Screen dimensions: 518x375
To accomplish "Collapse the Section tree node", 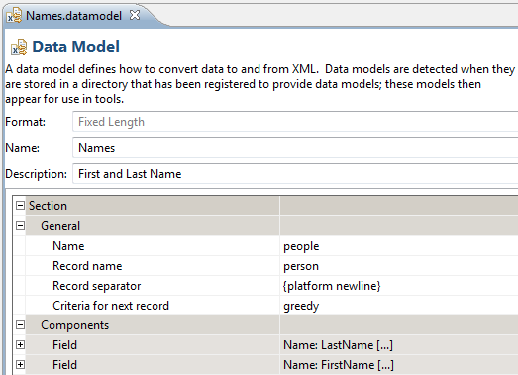I will 20,206.
